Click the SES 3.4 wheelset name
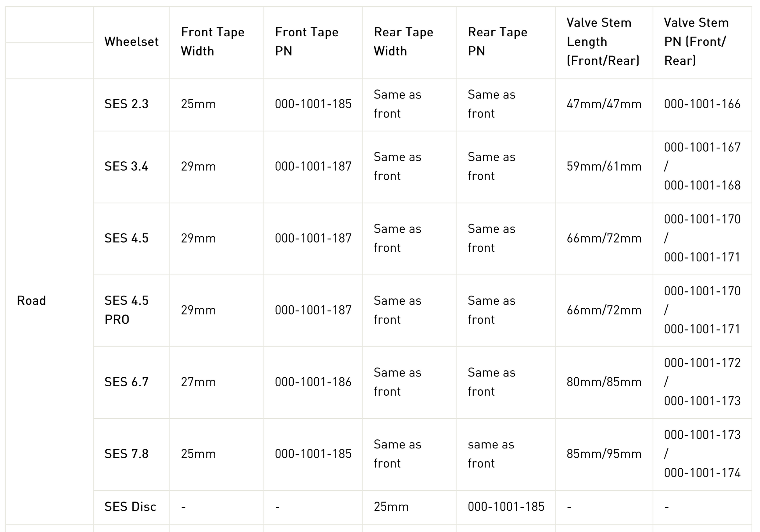 click(127, 166)
